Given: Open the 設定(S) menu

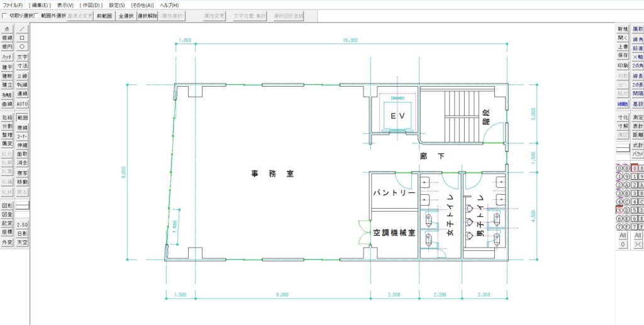Looking at the screenshot, I should (x=117, y=5).
